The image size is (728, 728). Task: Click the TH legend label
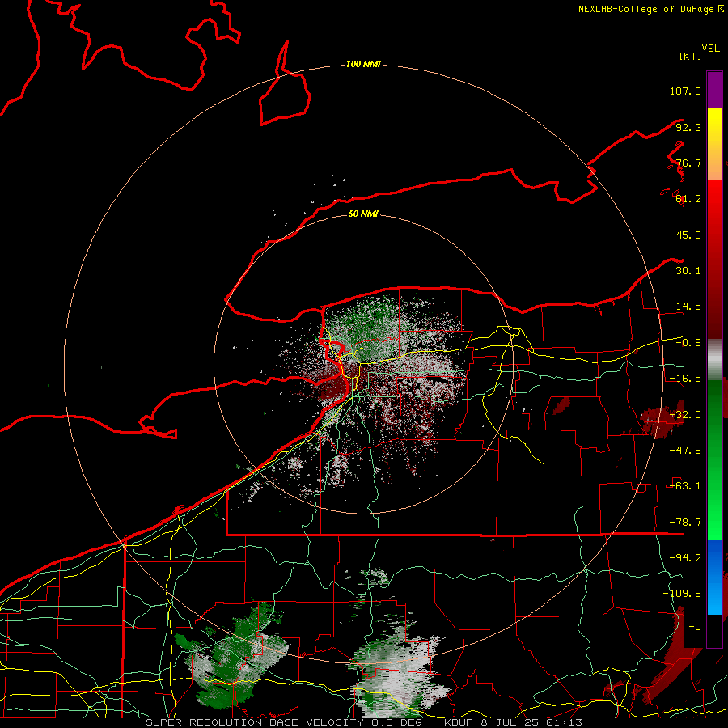695,629
